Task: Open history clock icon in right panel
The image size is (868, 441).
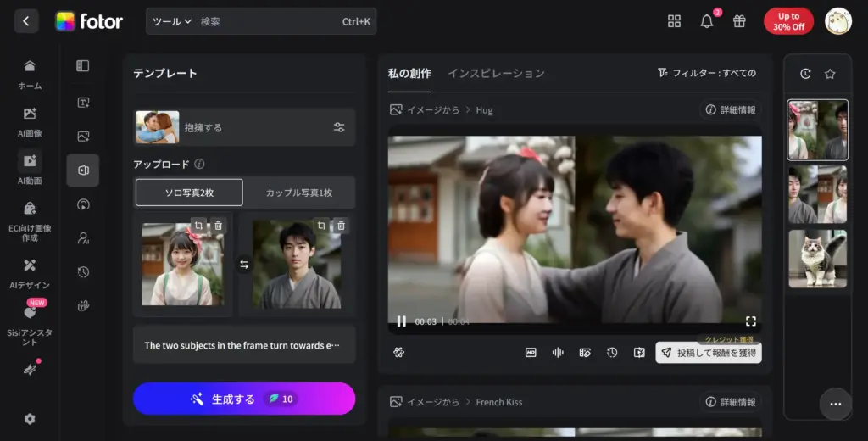Action: click(805, 74)
